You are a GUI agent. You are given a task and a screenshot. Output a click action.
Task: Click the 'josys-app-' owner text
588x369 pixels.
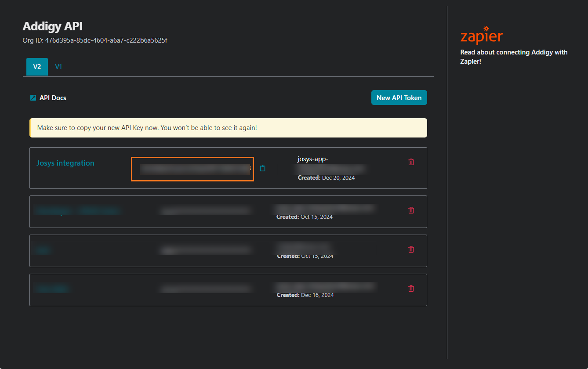point(313,159)
